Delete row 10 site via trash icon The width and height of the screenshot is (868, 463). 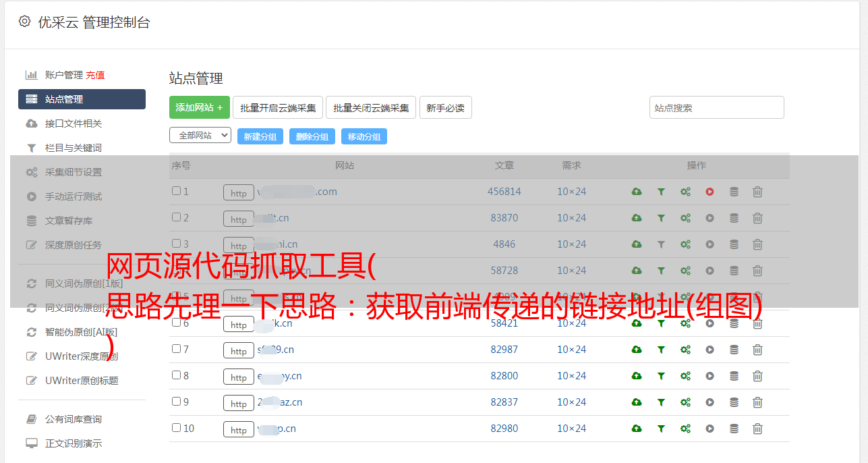pyautogui.click(x=757, y=429)
